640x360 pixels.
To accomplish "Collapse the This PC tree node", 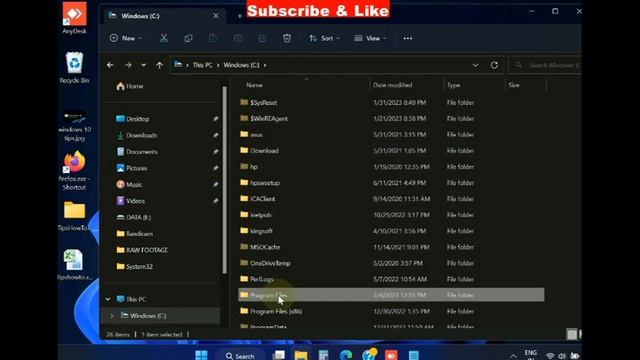I will [x=108, y=299].
